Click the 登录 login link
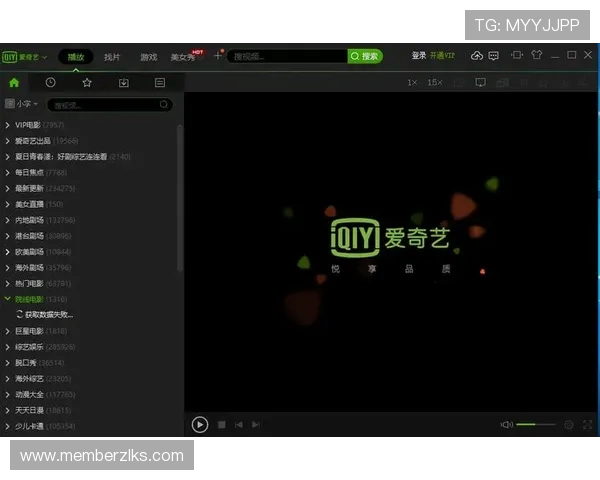Screen dimensions: 600x480 419,56
